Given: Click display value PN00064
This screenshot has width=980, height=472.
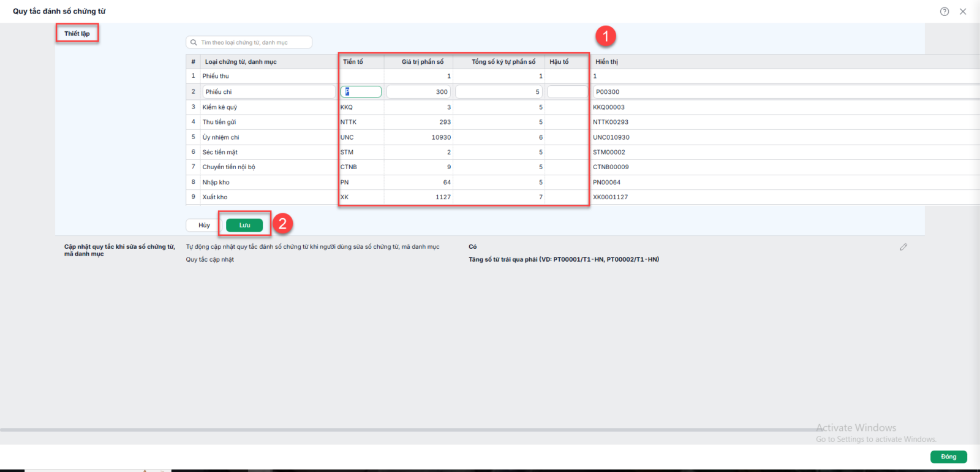Looking at the screenshot, I should (x=606, y=182).
